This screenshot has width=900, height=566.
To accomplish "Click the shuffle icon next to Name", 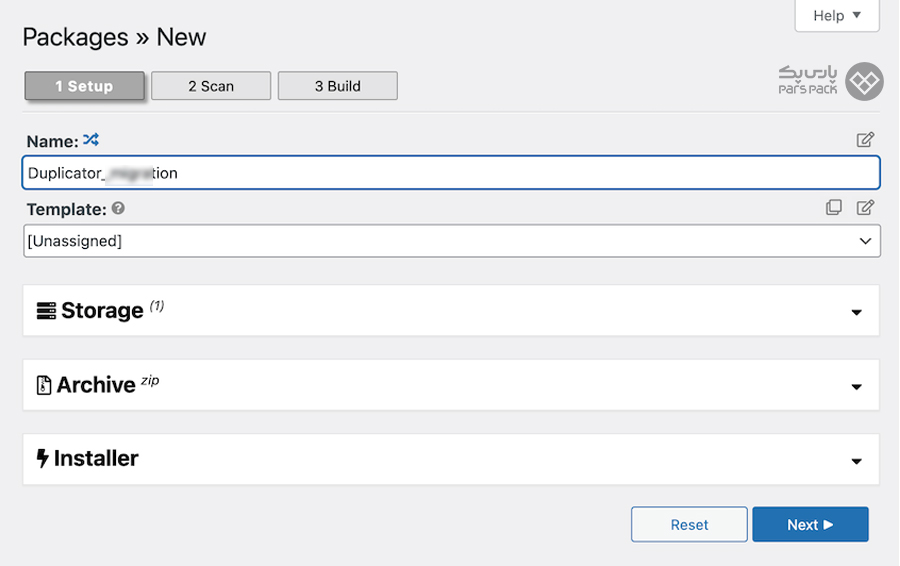I will pyautogui.click(x=91, y=139).
